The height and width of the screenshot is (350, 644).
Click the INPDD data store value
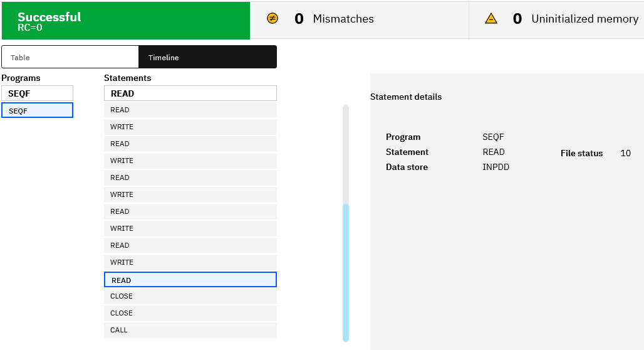(x=496, y=167)
